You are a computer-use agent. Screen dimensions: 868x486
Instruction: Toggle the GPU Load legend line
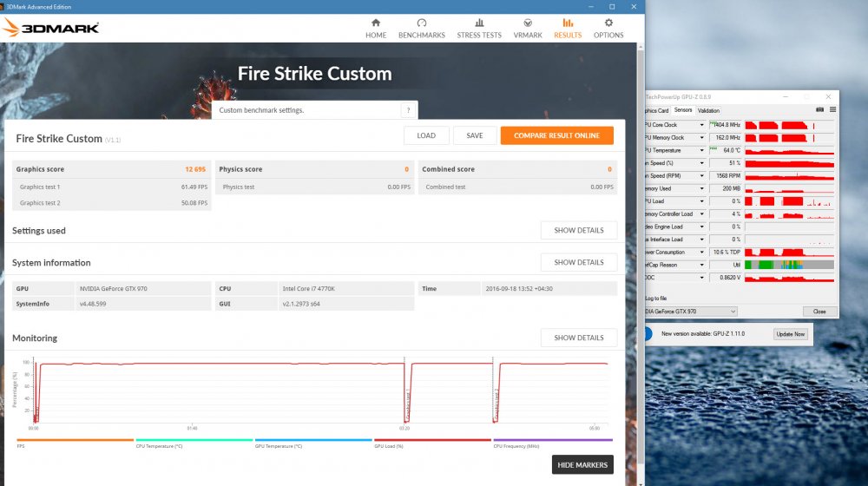pos(432,442)
